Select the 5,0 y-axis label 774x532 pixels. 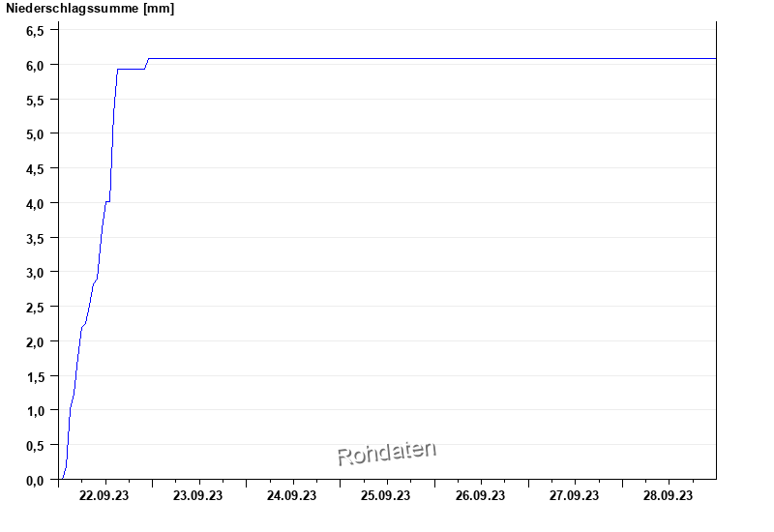coord(35,134)
